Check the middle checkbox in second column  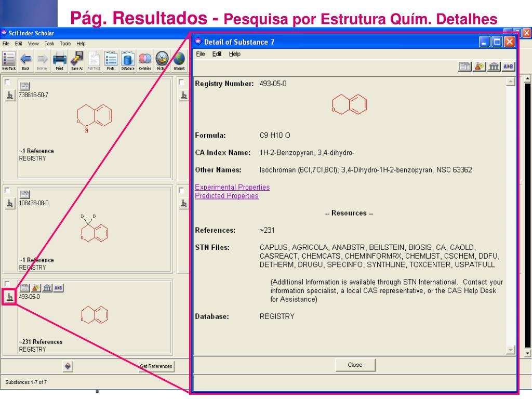click(181, 190)
